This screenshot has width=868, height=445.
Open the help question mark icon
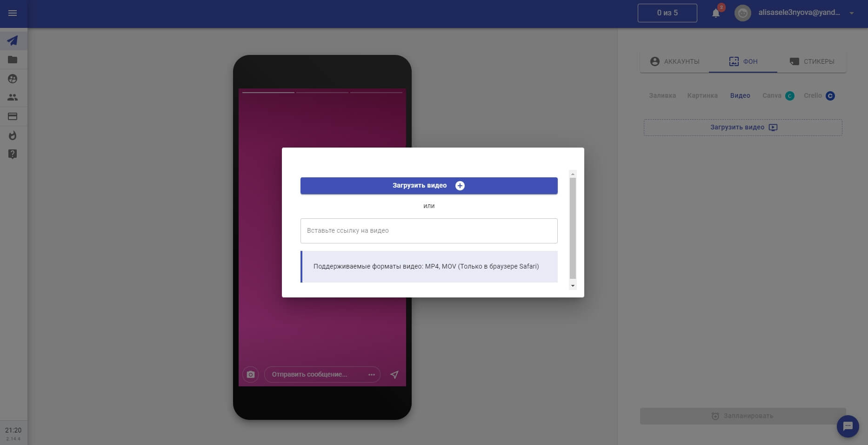point(13,154)
